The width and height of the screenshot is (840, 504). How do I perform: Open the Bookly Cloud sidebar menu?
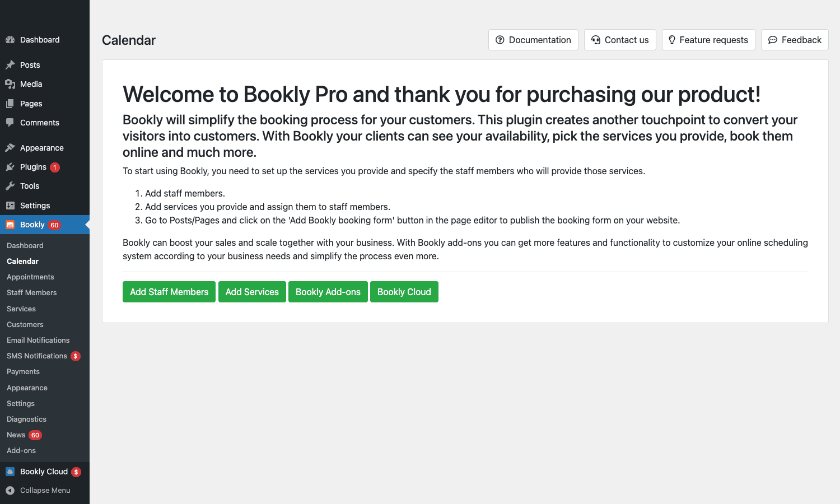45,472
